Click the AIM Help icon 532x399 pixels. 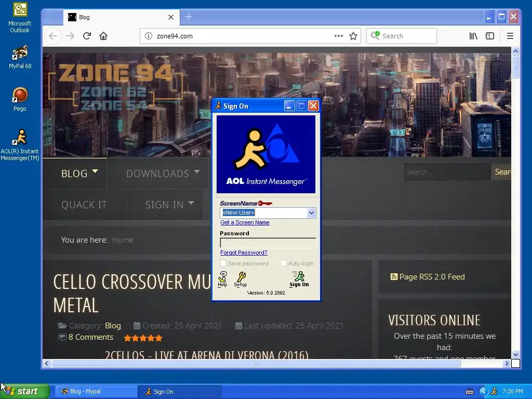(x=222, y=279)
